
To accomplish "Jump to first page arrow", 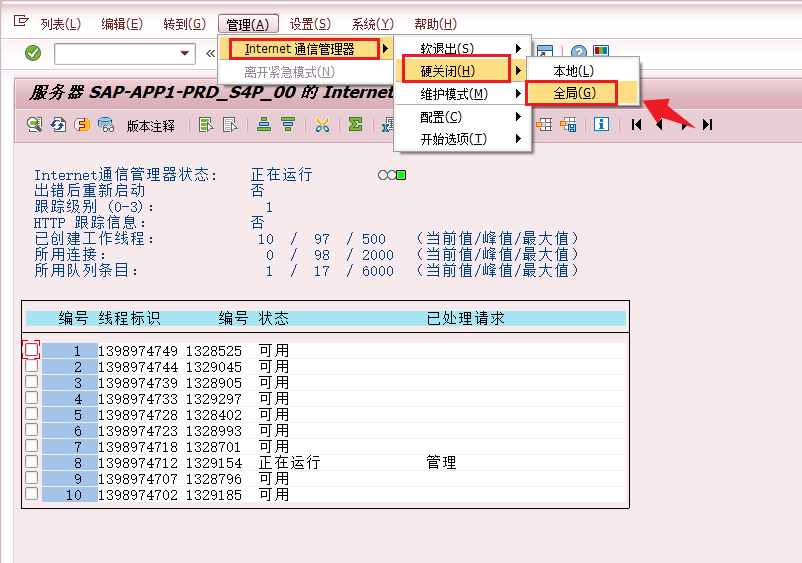I will (636, 124).
